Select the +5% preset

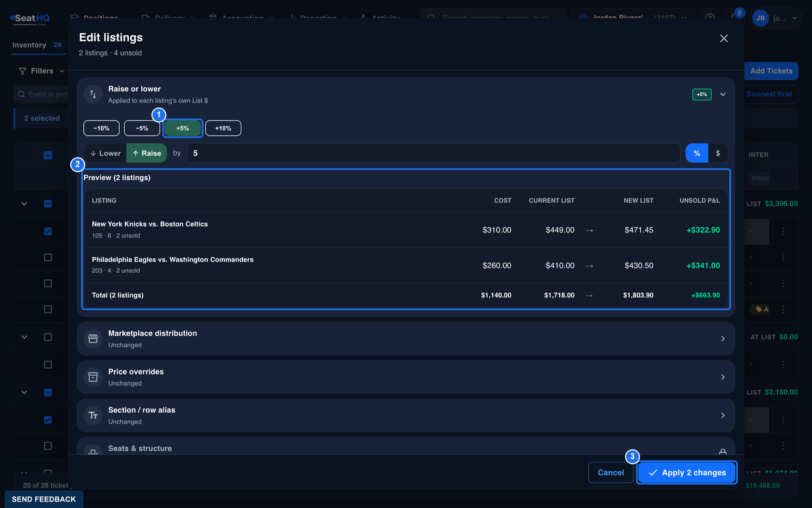coord(183,128)
